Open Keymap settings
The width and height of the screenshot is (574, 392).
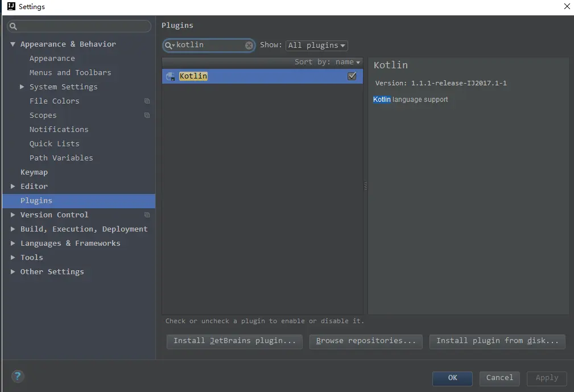coord(34,172)
